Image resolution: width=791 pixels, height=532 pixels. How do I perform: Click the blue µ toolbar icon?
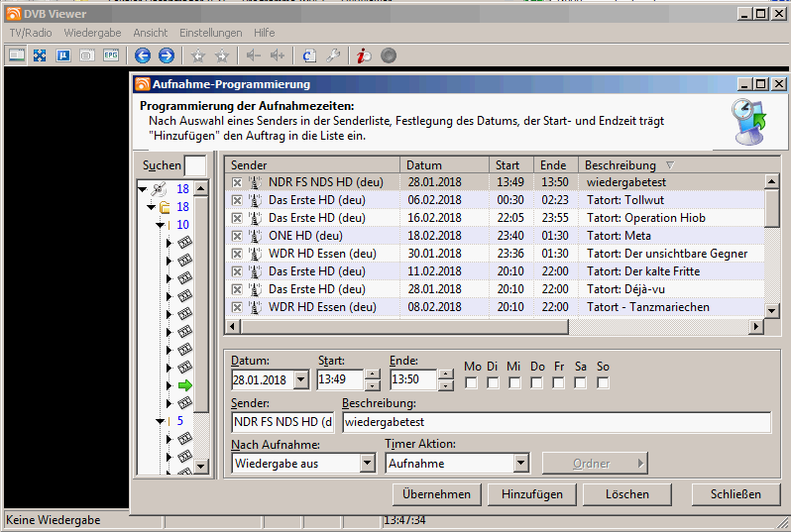click(x=63, y=54)
